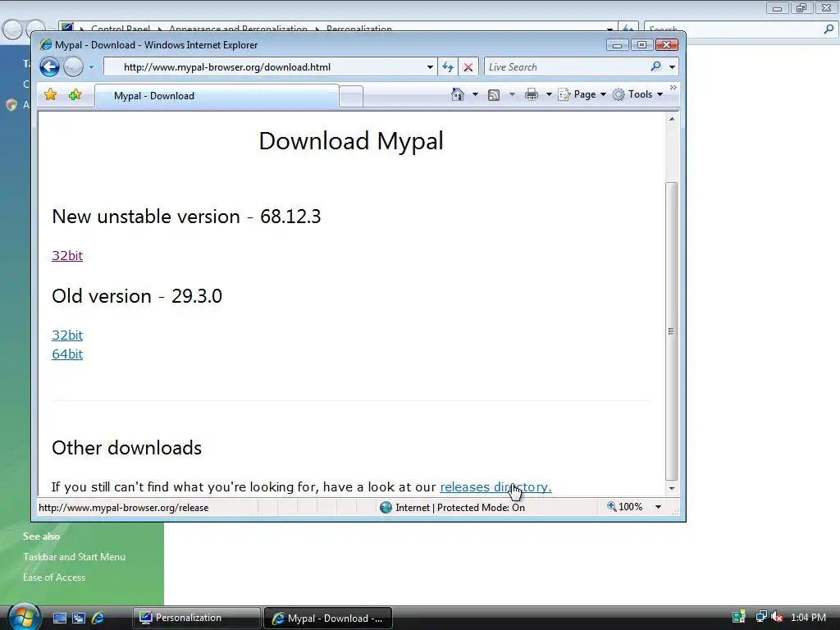Image resolution: width=840 pixels, height=630 pixels.
Task: Run search with the magnifier icon
Action: pos(655,66)
